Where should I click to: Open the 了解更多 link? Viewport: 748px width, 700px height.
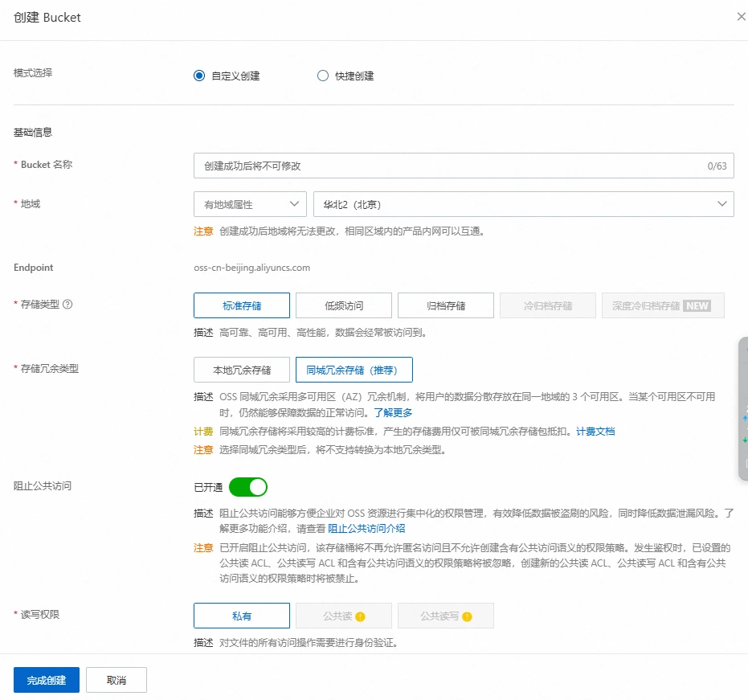point(393,412)
